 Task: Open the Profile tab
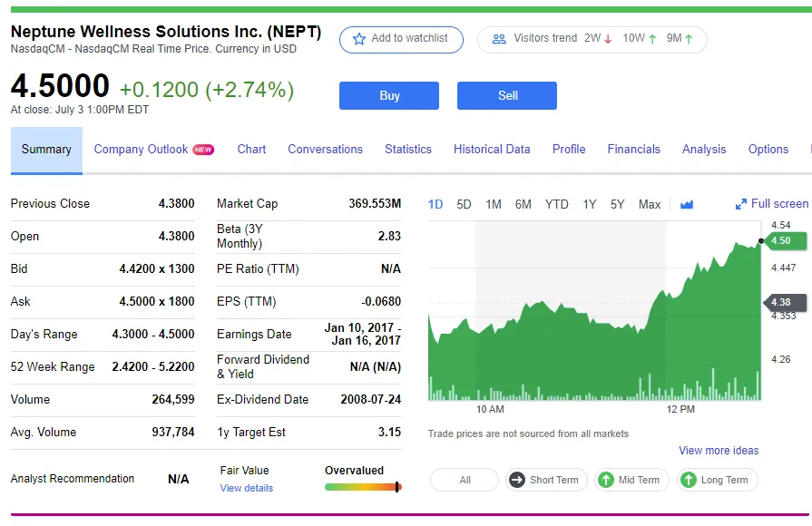point(569,150)
